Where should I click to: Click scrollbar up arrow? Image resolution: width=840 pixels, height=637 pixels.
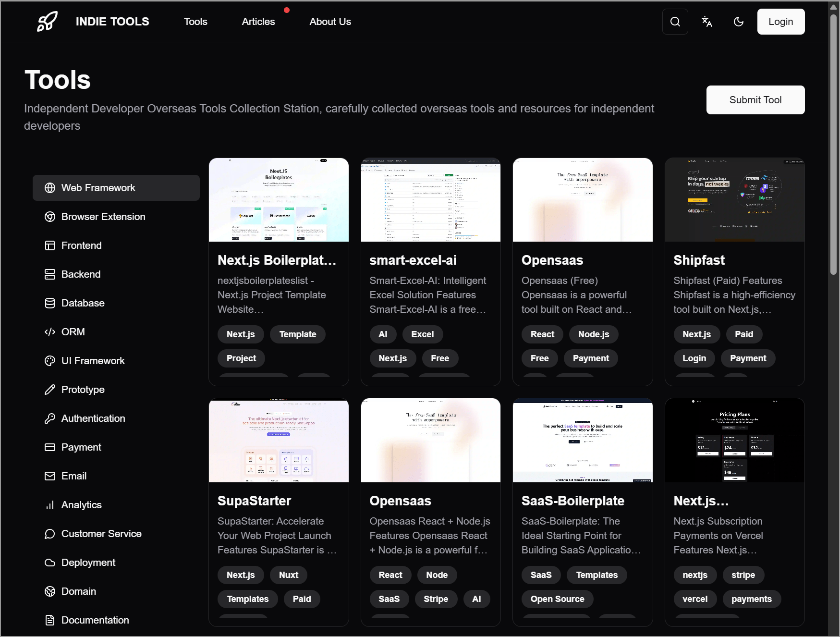pos(833,6)
